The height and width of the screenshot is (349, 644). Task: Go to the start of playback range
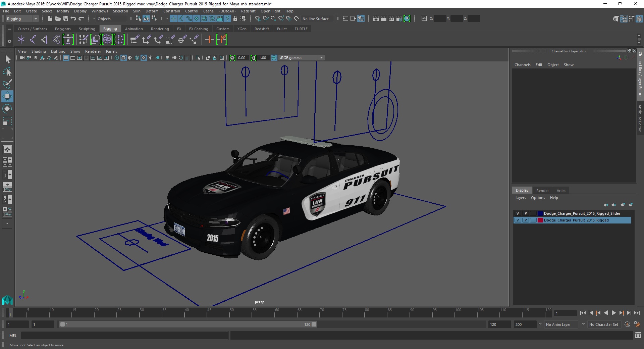coord(583,313)
